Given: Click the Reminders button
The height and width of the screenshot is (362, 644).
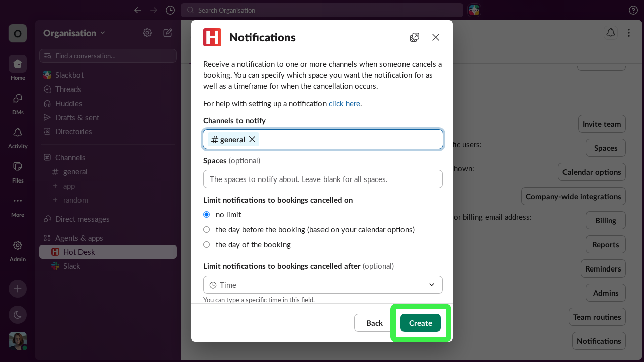Looking at the screenshot, I should pyautogui.click(x=603, y=268).
